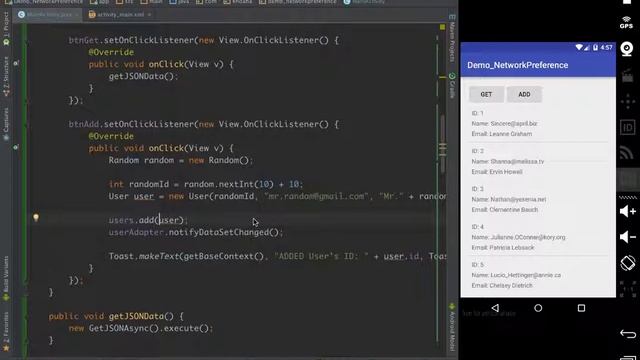Click the light bulb quick-fix icon

pos(36,218)
